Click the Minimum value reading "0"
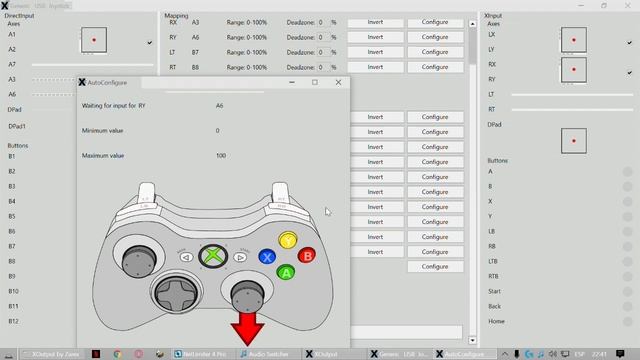 218,131
